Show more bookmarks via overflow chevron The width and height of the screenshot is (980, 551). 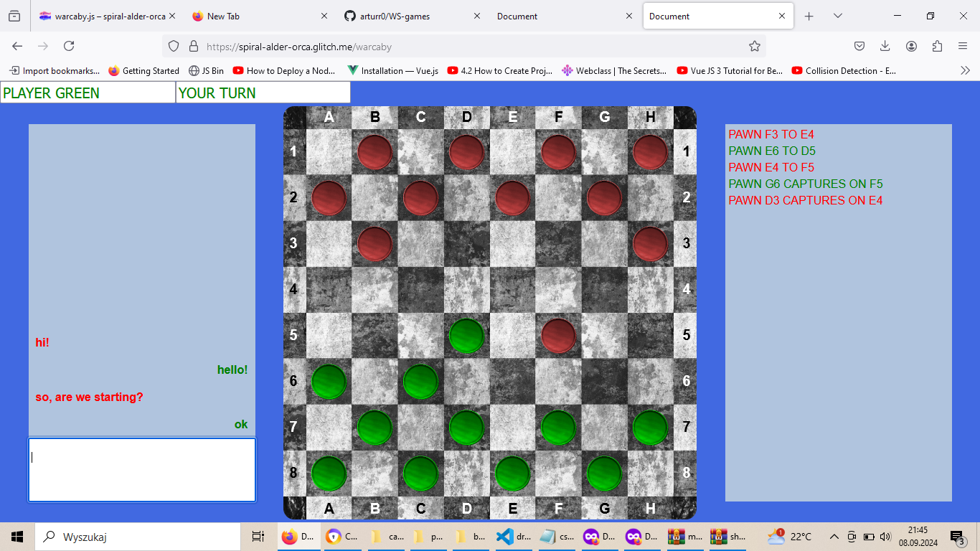pos(965,70)
